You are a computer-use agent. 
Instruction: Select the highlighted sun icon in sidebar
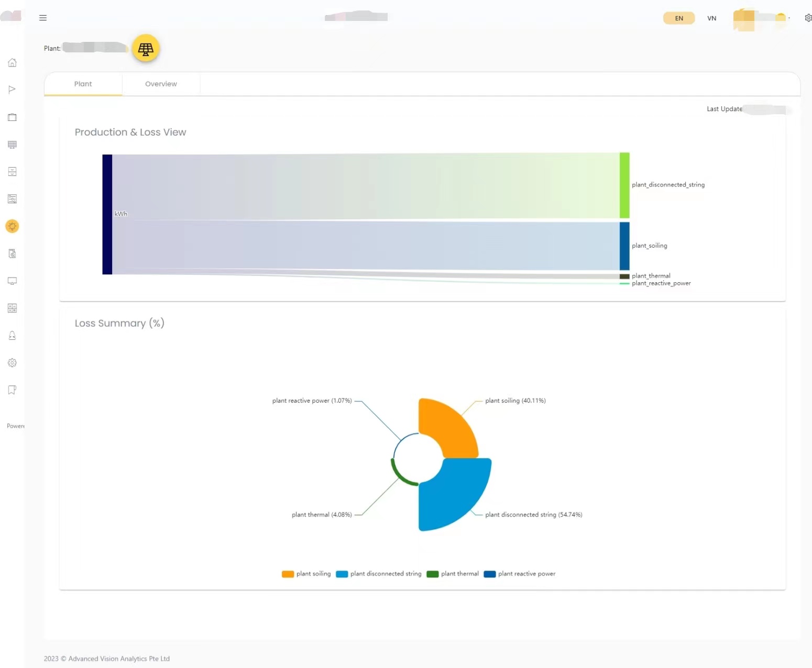pyautogui.click(x=13, y=226)
